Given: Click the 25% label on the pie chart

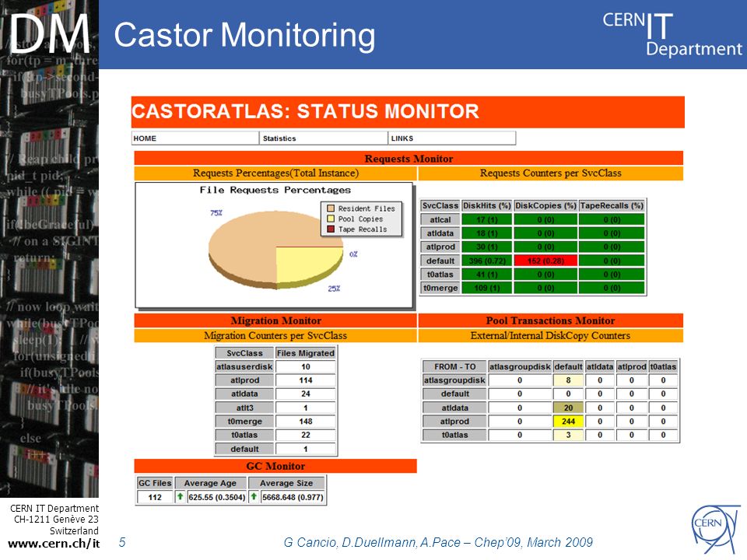Looking at the screenshot, I should click(334, 288).
